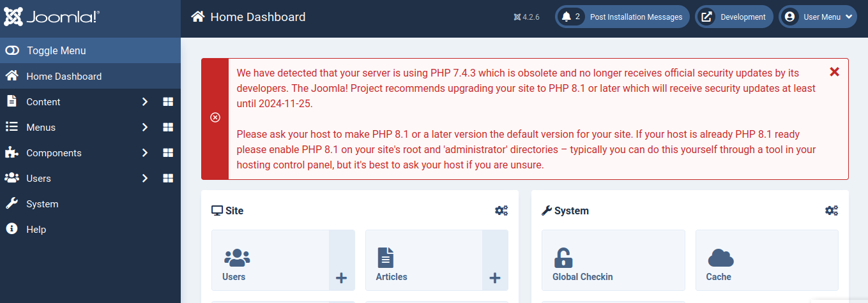Viewport: 868px width, 303px height.
Task: Click the home icon beside Home Dashboard title
Action: tap(198, 17)
